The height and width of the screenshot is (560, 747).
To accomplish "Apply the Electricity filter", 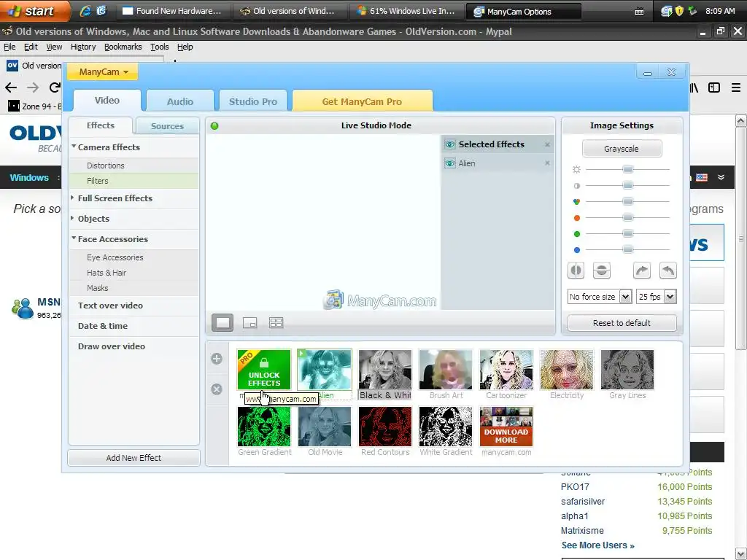I will tap(566, 370).
